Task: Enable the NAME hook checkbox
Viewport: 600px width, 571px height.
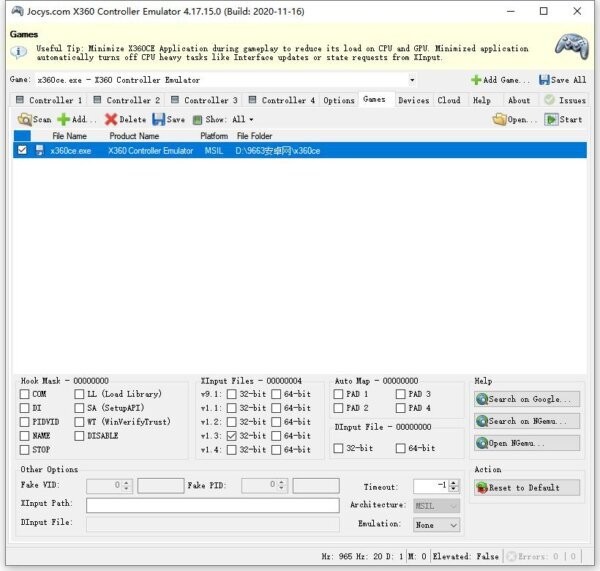Action: pyautogui.click(x=24, y=436)
